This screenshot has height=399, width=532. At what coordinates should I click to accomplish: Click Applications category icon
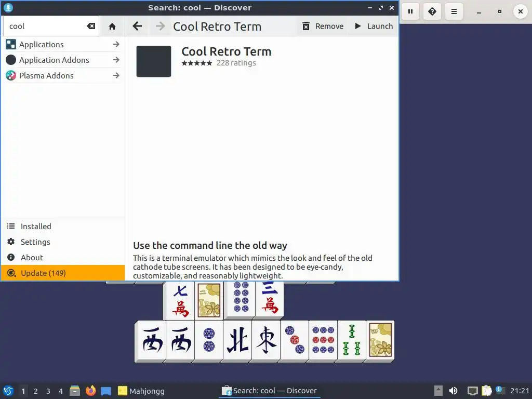pos(11,45)
